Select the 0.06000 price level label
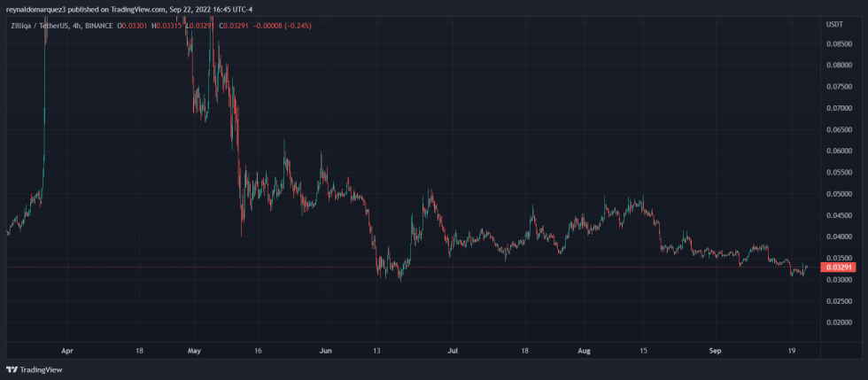 [841, 151]
